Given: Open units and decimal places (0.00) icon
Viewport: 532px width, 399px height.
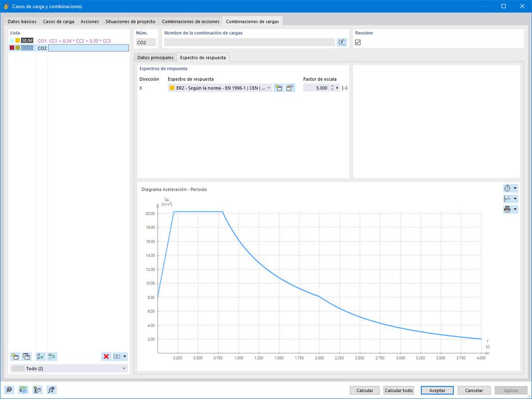Looking at the screenshot, I should (23, 390).
